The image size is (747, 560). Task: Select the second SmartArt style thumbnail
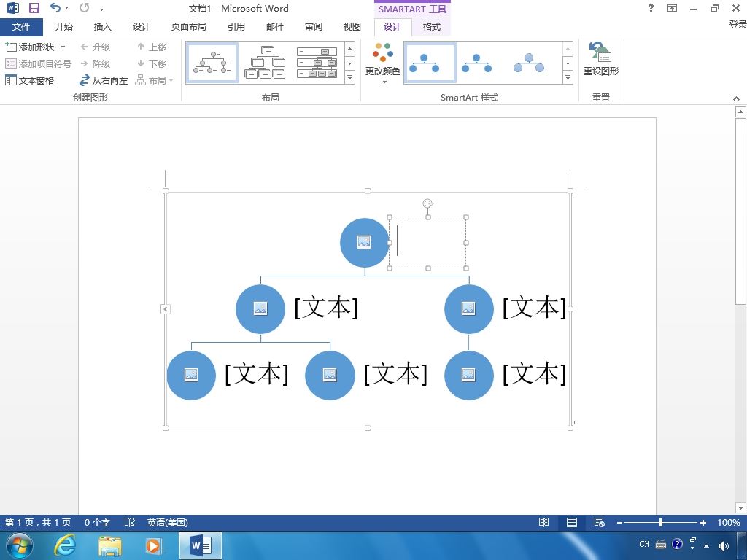point(476,63)
